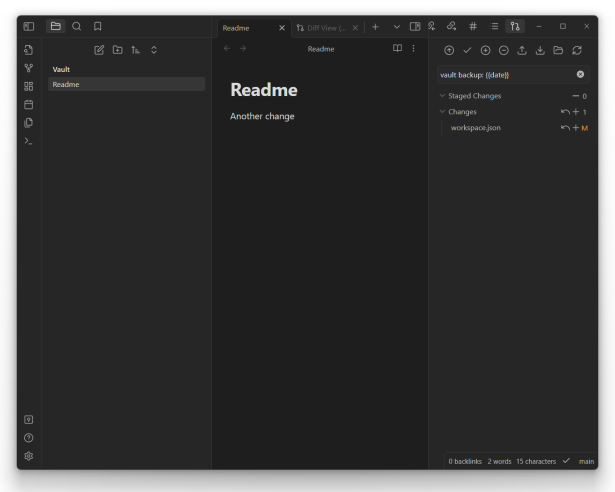Image resolution: width=615 pixels, height=492 pixels.
Task: Create a new folder icon
Action: (117, 50)
